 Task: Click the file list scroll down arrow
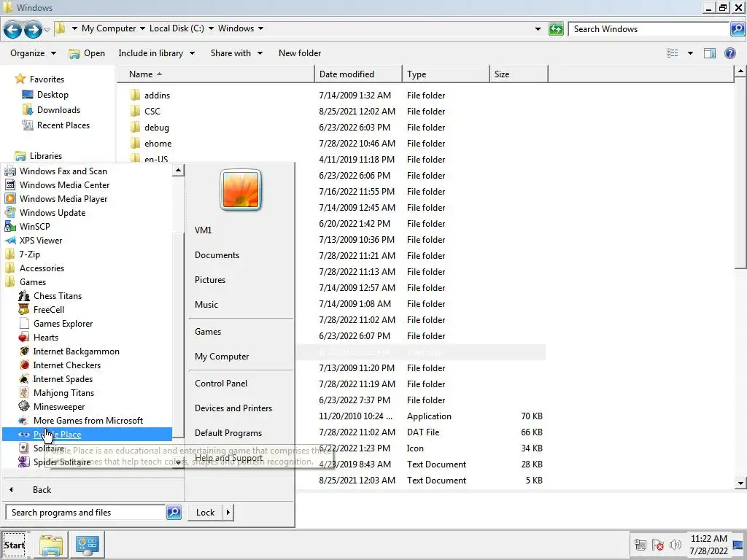tap(740, 483)
